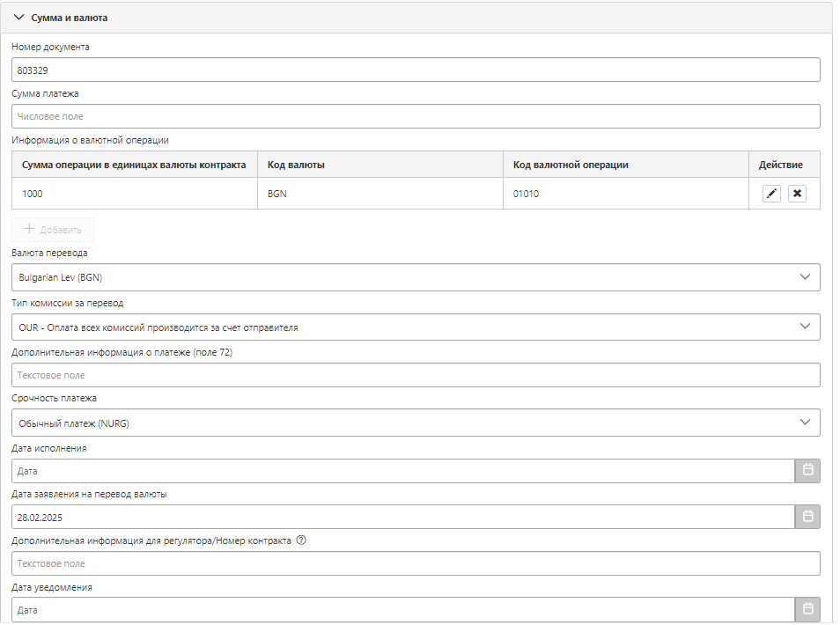The height and width of the screenshot is (625, 840).
Task: Click the date field showing 28.02.2025
Action: pos(403,517)
